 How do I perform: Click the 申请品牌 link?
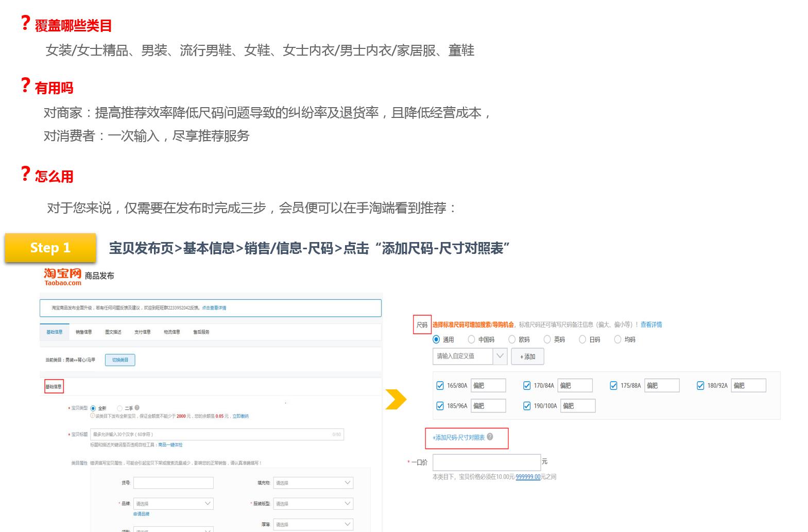pos(141,514)
